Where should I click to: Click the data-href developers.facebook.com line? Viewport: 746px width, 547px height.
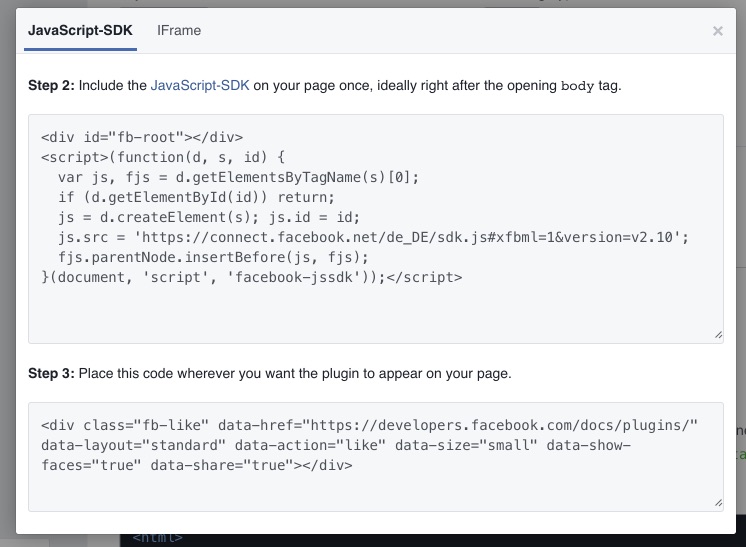[x=369, y=425]
